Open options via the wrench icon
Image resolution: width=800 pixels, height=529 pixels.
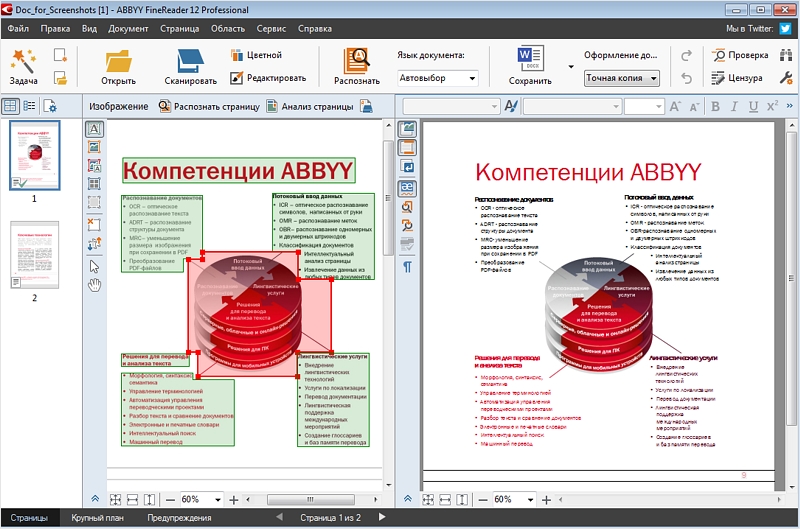click(x=786, y=78)
